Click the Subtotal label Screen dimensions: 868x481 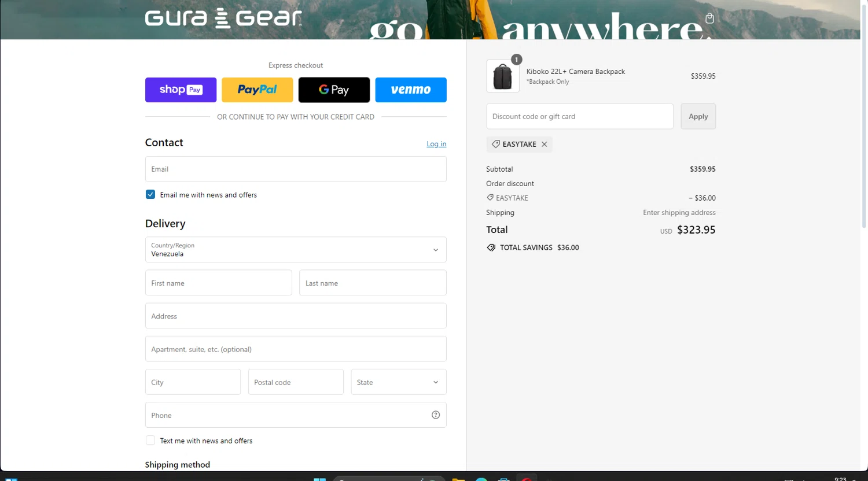pos(499,169)
